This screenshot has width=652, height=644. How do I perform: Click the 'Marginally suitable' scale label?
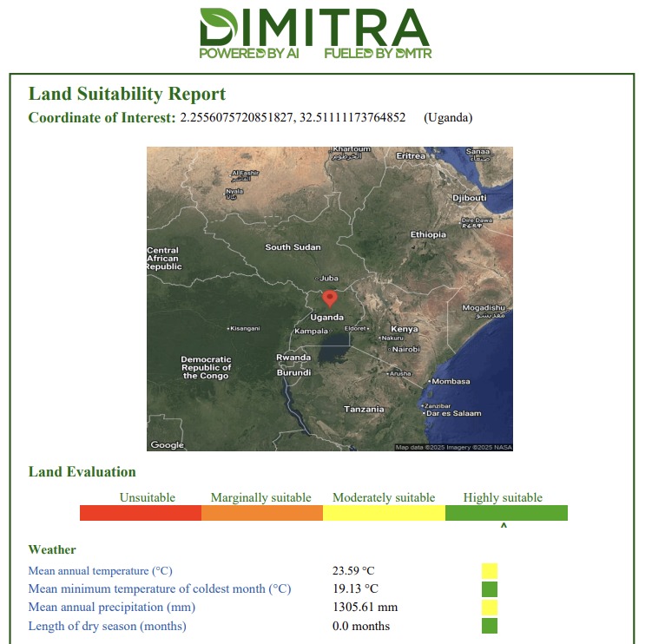point(260,497)
